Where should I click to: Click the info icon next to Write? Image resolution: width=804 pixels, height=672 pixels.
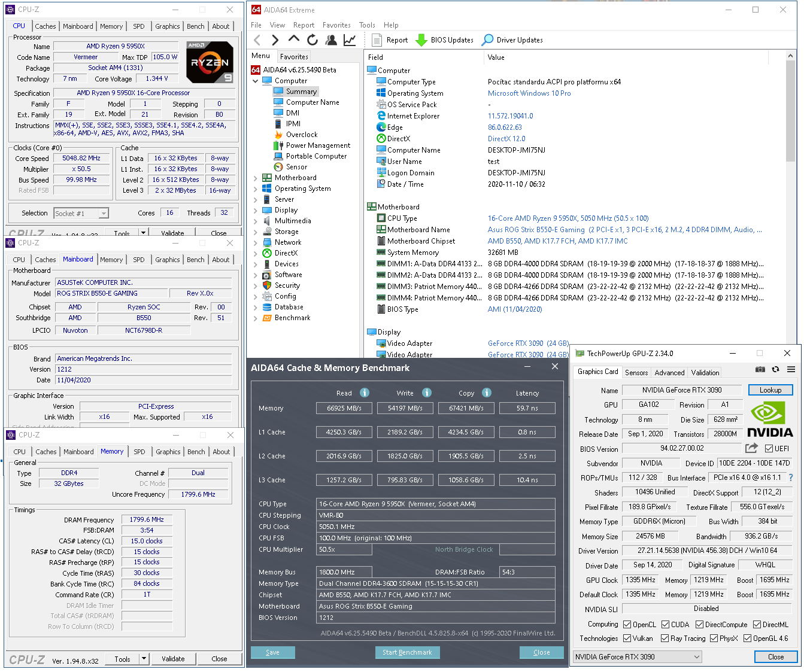coord(427,393)
